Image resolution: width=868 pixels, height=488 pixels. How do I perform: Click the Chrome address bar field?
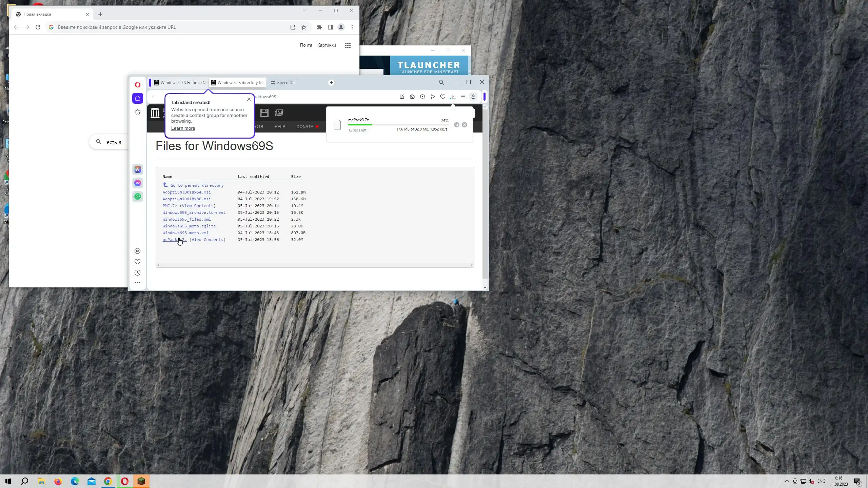[x=170, y=27]
